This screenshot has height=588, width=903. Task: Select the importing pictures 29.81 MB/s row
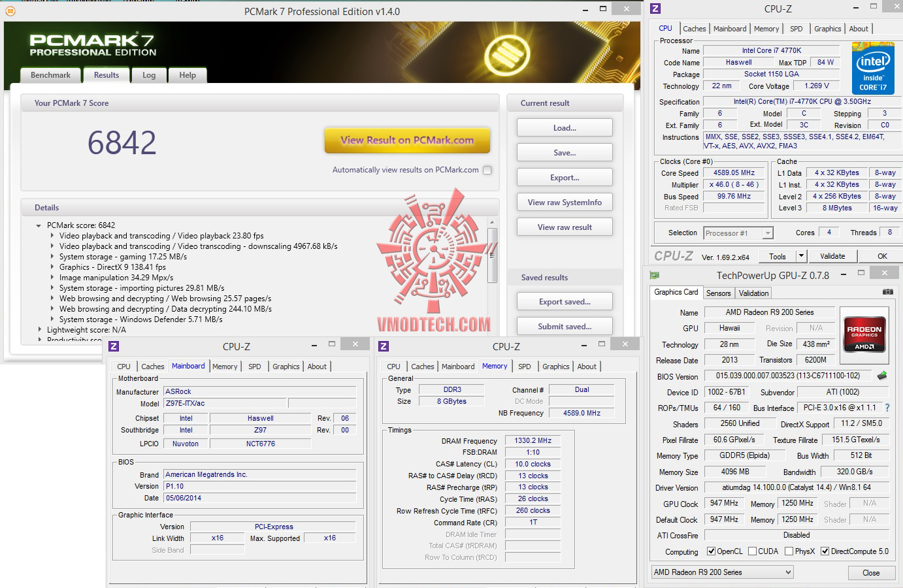[142, 288]
